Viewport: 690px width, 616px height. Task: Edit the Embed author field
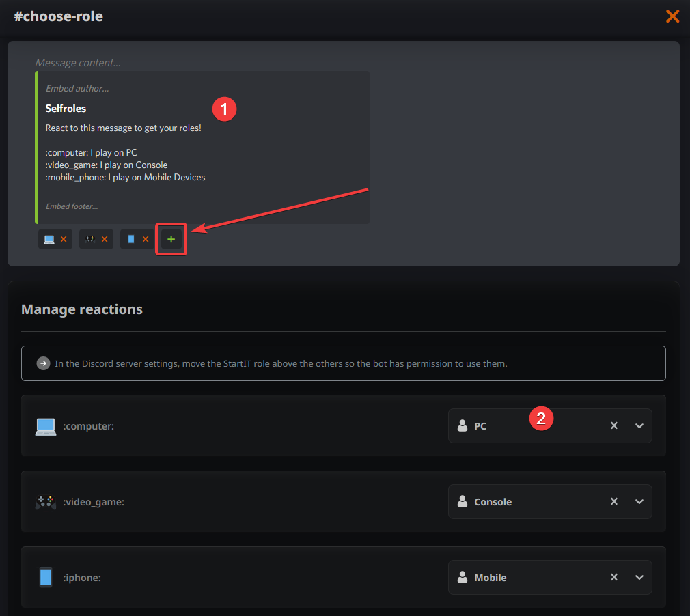click(x=77, y=88)
